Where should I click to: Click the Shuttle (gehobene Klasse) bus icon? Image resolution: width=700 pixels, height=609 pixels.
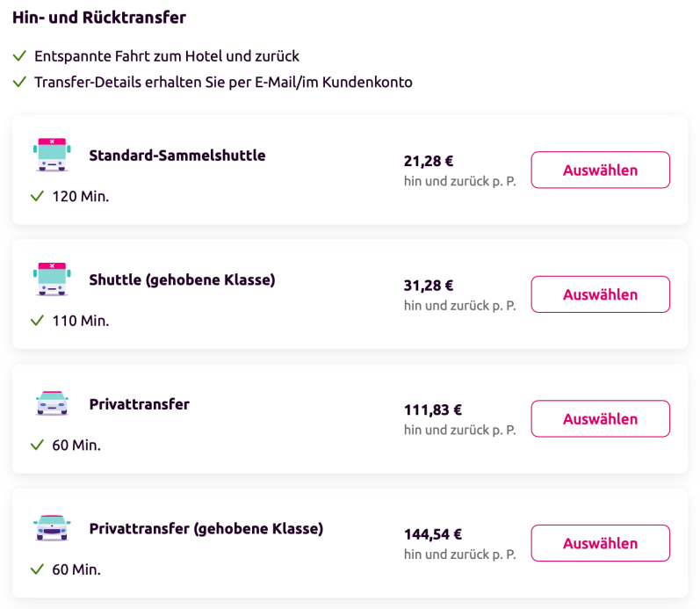[x=52, y=279]
